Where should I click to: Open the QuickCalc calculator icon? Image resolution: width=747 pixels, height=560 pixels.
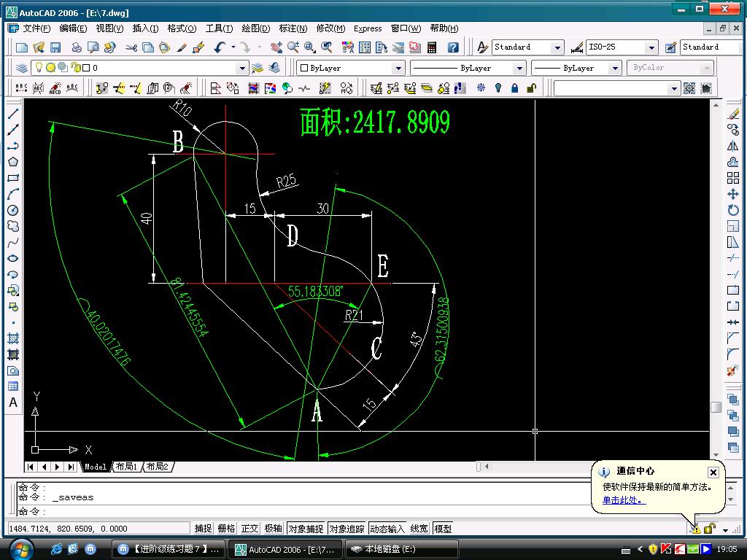coord(432,47)
